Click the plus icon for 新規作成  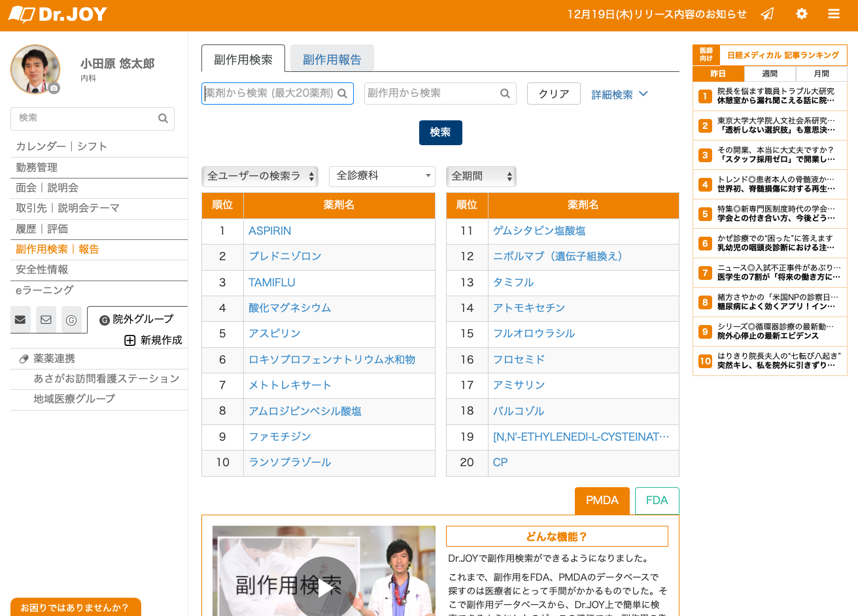click(x=130, y=340)
